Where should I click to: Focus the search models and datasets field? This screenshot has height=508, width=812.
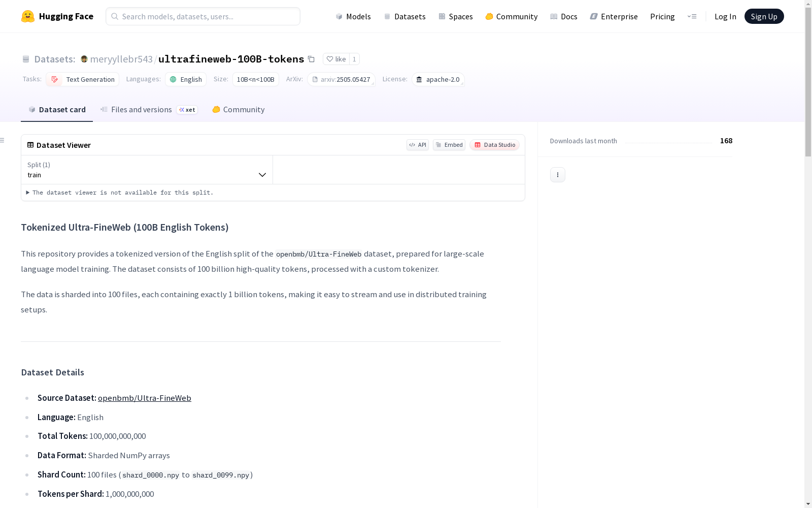[203, 16]
